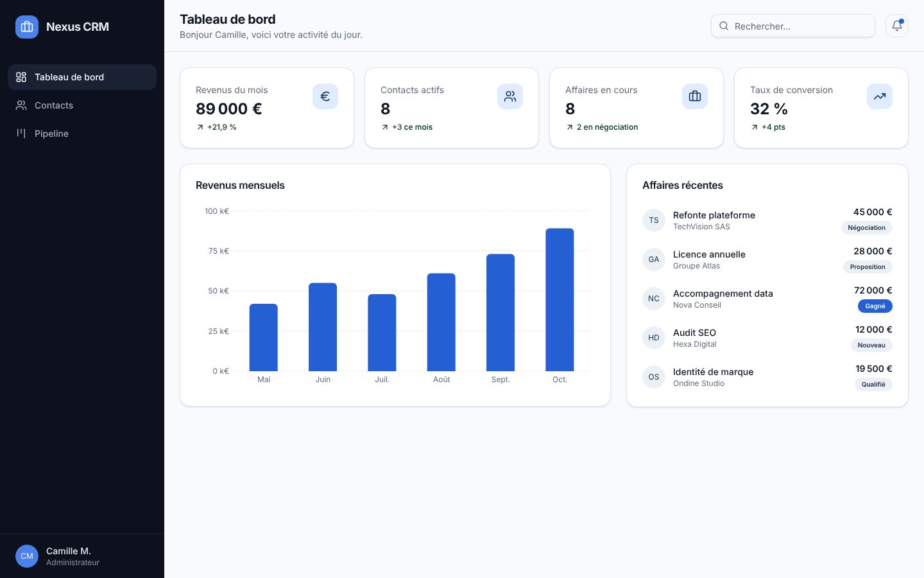Click the Tableau de bord grid icon
This screenshot has height=578, width=924.
pos(21,77)
